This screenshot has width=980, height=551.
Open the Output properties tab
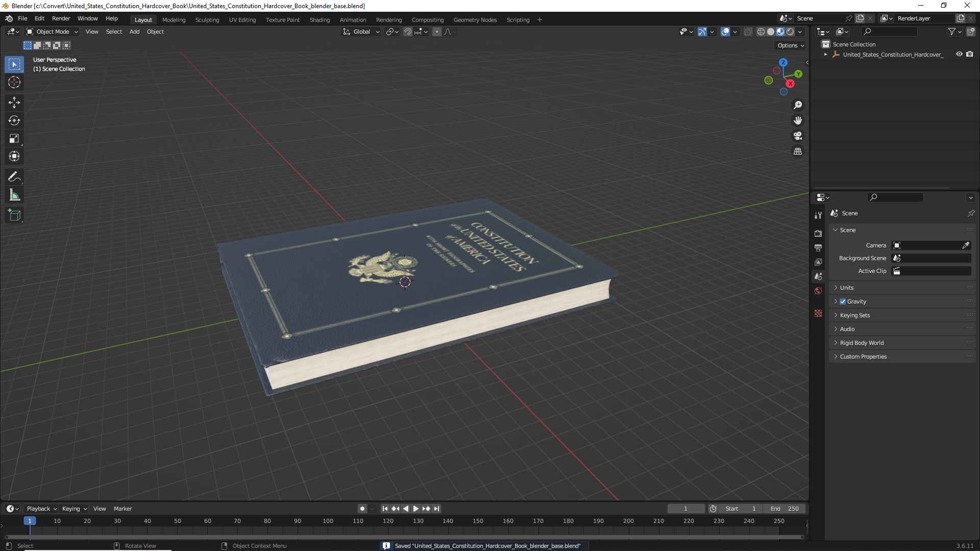(818, 247)
